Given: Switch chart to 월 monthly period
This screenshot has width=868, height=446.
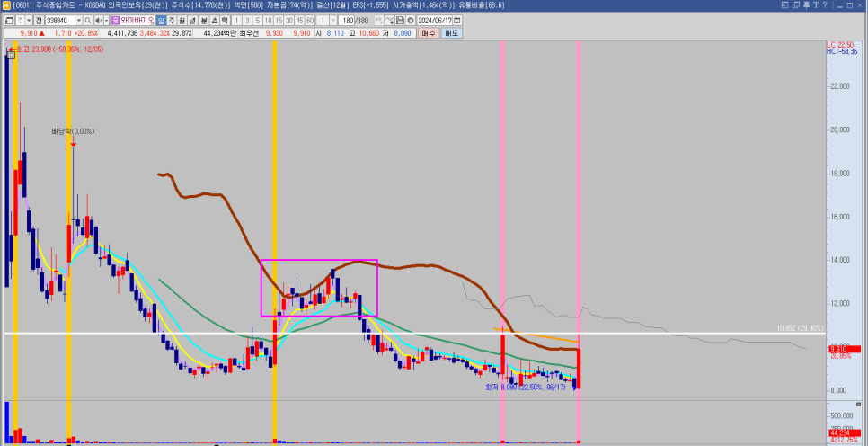Looking at the screenshot, I should click(182, 20).
